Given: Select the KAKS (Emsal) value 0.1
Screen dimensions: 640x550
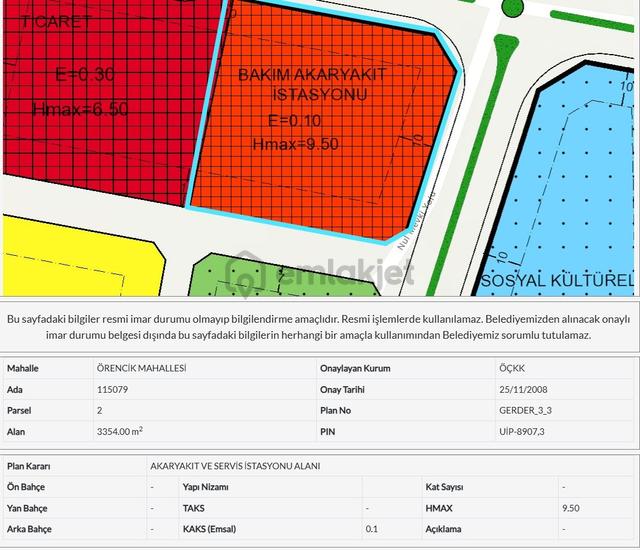Looking at the screenshot, I should tap(371, 529).
